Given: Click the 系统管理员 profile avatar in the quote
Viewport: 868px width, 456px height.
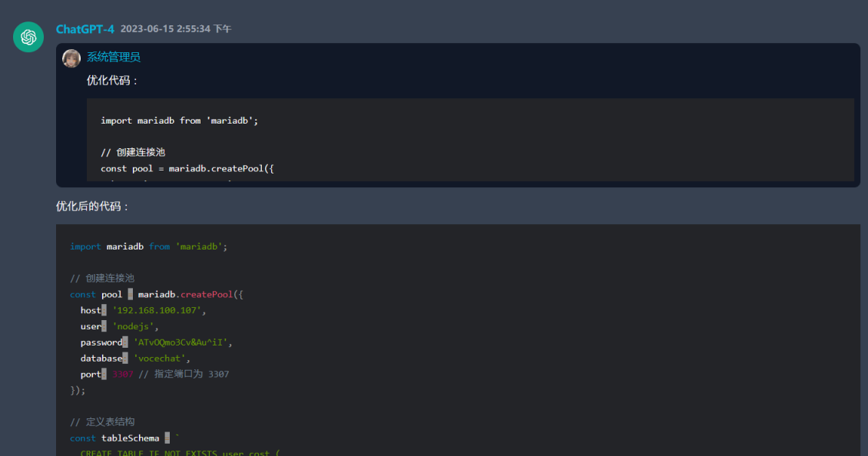Looking at the screenshot, I should [x=71, y=58].
